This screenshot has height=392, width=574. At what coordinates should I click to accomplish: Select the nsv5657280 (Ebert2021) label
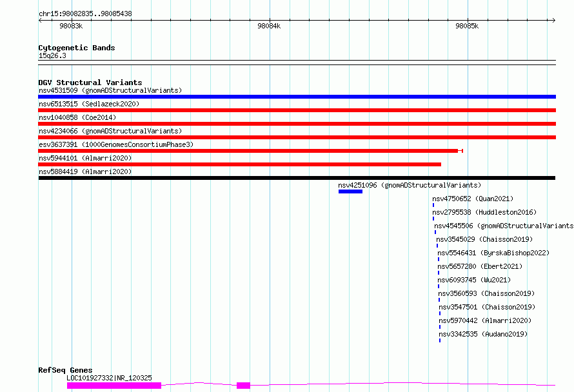[480, 266]
